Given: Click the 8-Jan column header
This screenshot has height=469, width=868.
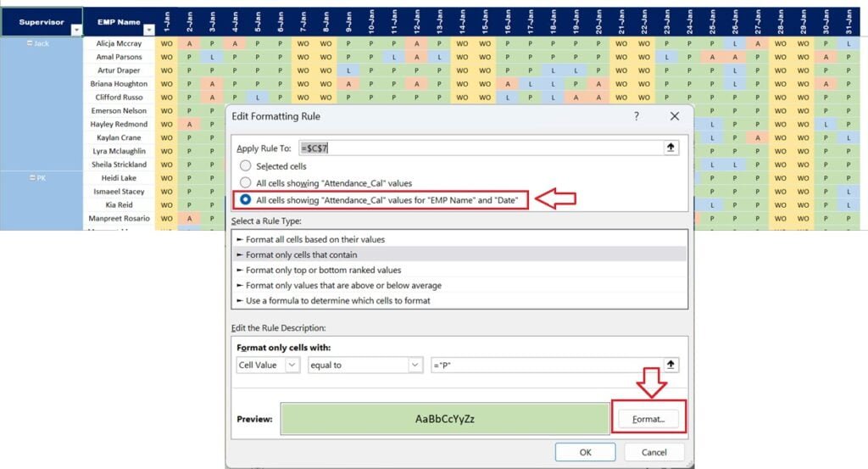Looking at the screenshot, I should pos(325,22).
